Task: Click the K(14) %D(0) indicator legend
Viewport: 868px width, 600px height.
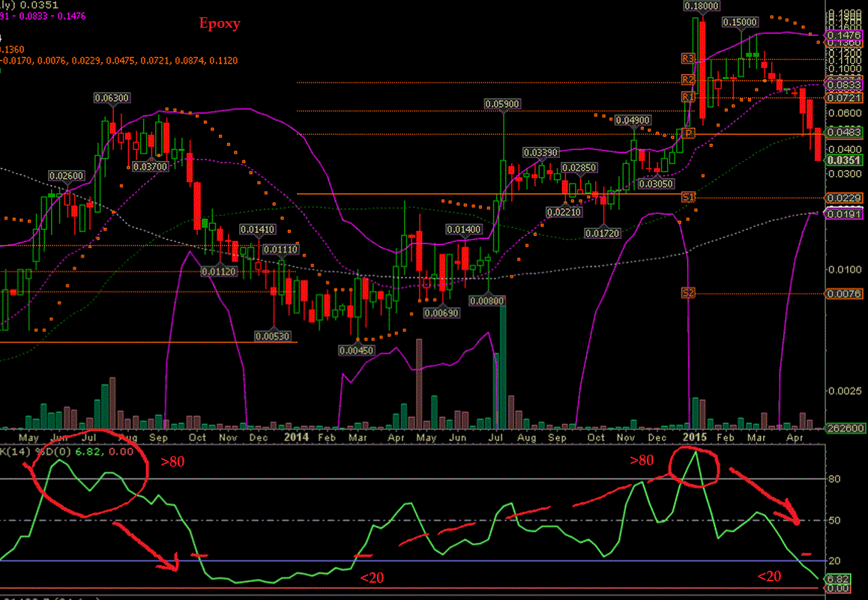Action: pos(67,452)
